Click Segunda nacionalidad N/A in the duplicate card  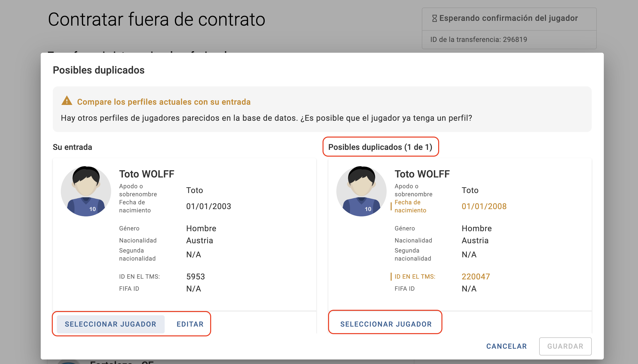pyautogui.click(x=469, y=254)
